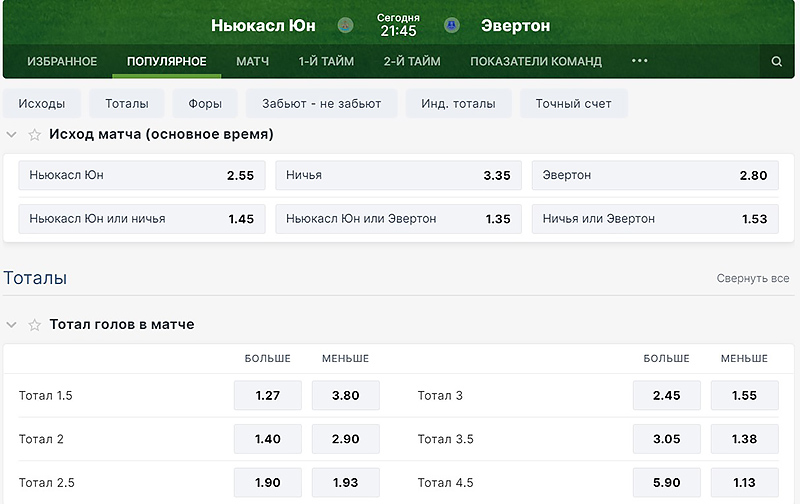The height and width of the screenshot is (504, 800).
Task: Select the Точный счет filter chip
Action: pyautogui.click(x=573, y=104)
